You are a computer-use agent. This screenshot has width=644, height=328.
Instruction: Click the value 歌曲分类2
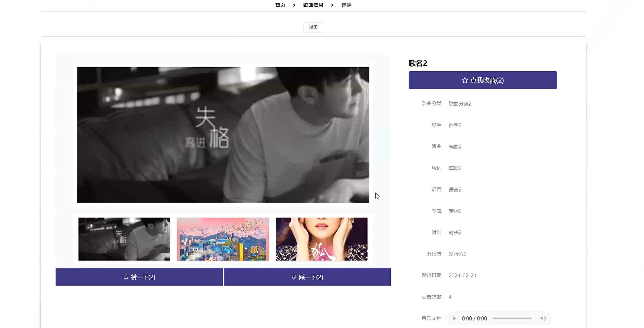point(460,104)
